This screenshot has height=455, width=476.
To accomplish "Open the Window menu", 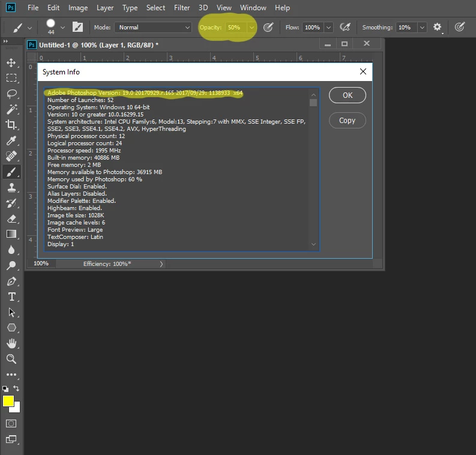I will pyautogui.click(x=253, y=8).
